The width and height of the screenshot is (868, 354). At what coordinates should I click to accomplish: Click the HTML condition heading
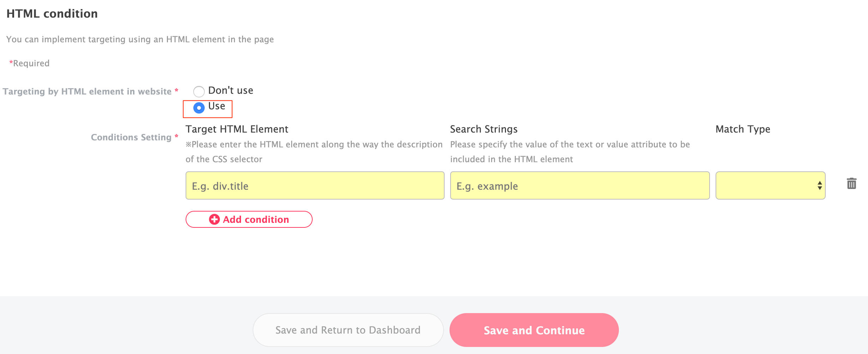52,14
